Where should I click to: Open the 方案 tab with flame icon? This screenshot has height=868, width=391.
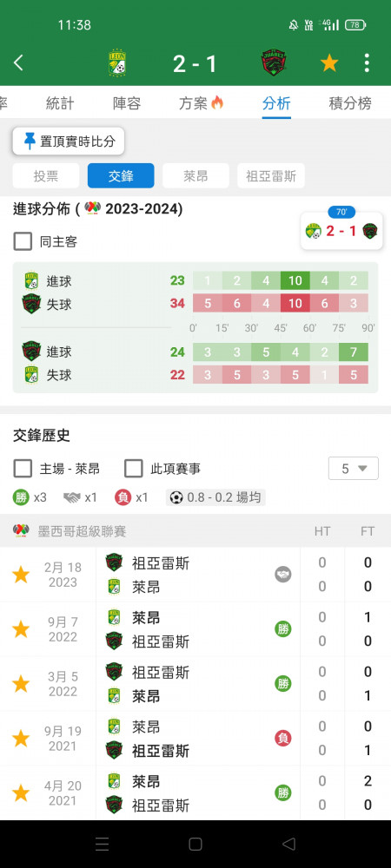point(201,103)
